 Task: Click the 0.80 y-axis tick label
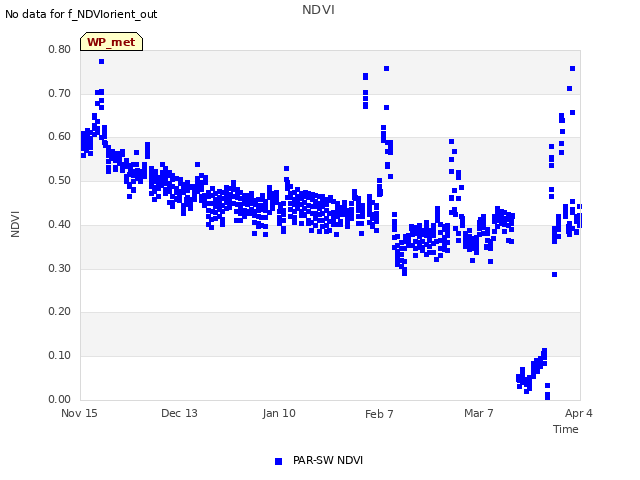click(x=60, y=49)
